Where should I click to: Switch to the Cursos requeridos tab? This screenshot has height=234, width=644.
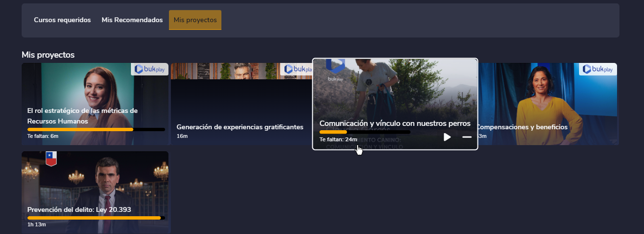[x=62, y=20]
